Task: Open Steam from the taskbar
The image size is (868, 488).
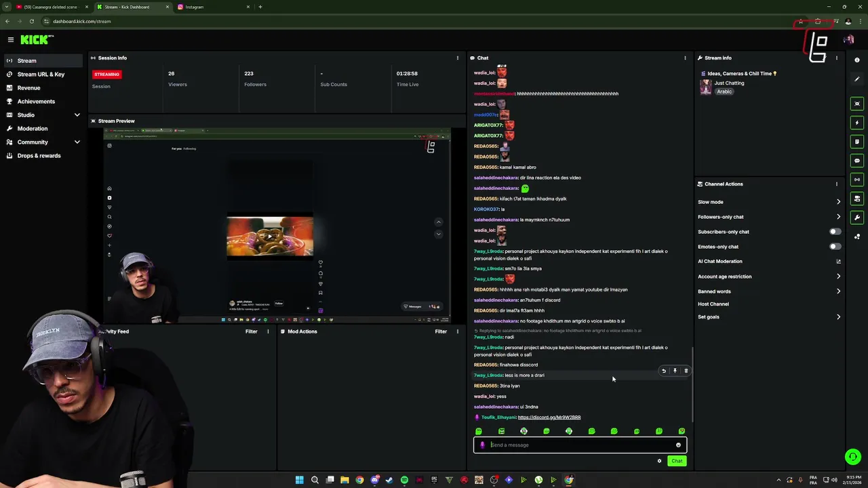Action: coord(389,480)
